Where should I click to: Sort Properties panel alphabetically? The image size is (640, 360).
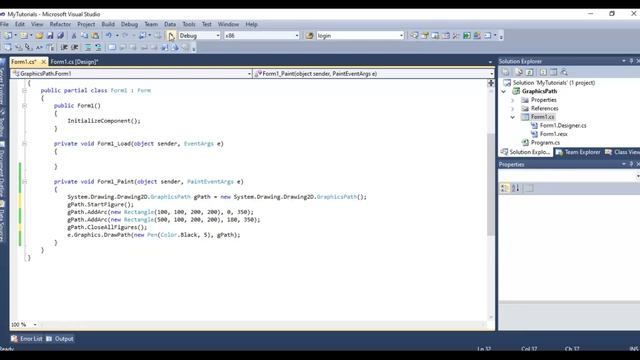click(x=516, y=188)
